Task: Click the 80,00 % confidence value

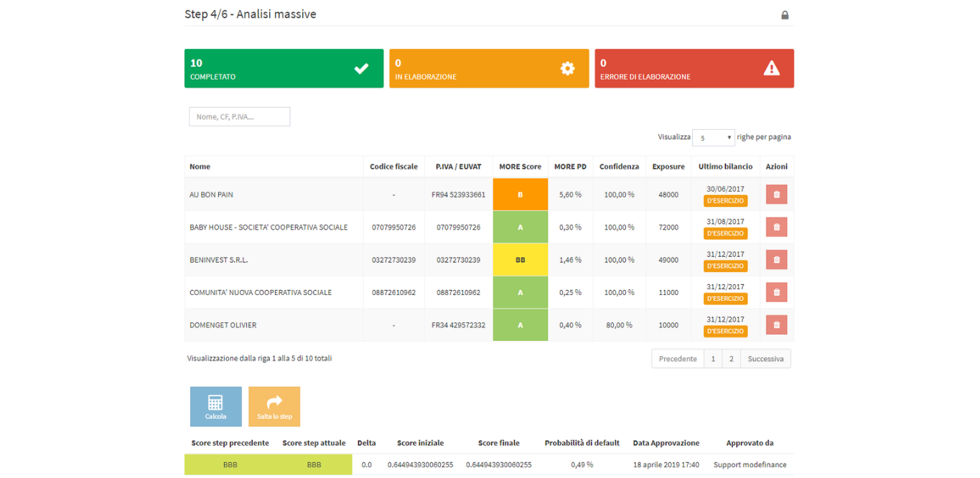Action: point(619,325)
